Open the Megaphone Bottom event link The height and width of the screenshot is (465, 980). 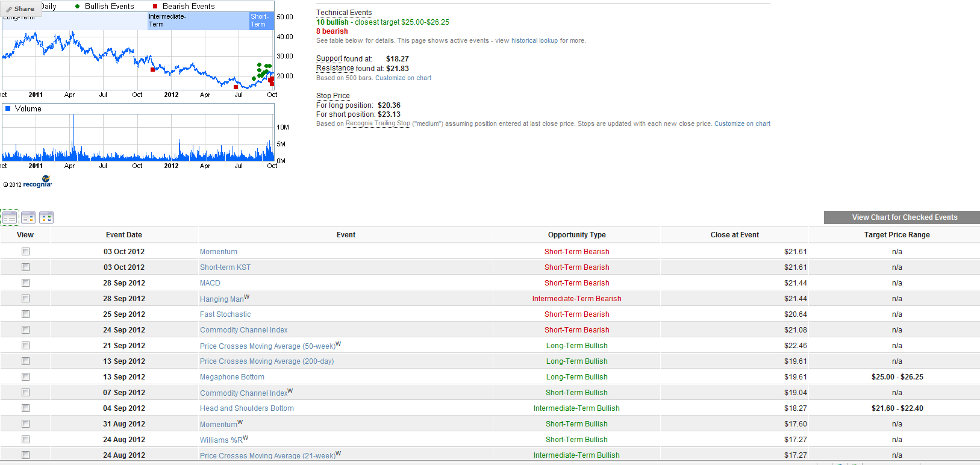pos(232,377)
